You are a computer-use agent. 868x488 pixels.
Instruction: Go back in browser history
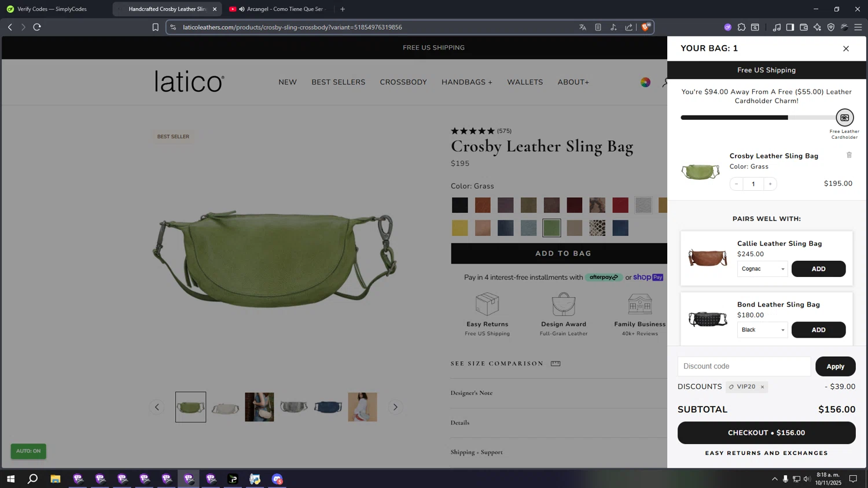click(10, 27)
